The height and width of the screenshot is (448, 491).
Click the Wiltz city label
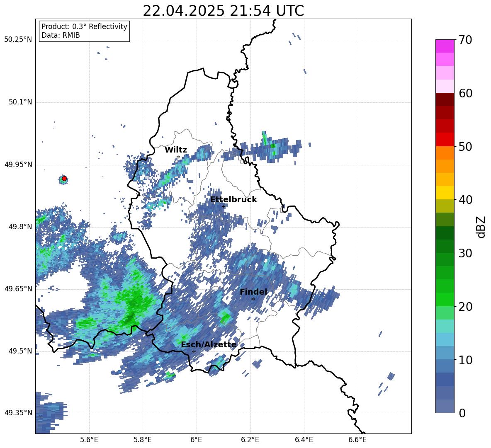pyautogui.click(x=176, y=150)
